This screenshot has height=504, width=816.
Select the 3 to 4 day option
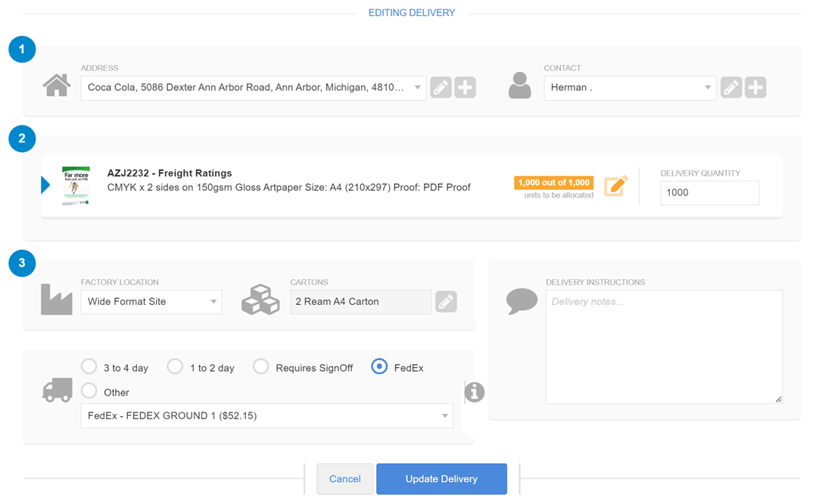click(89, 366)
